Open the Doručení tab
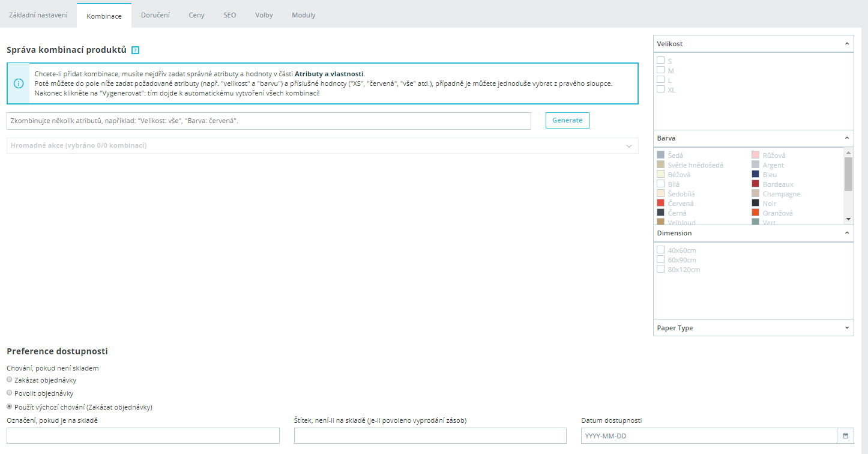The height and width of the screenshot is (454, 868). coord(155,15)
